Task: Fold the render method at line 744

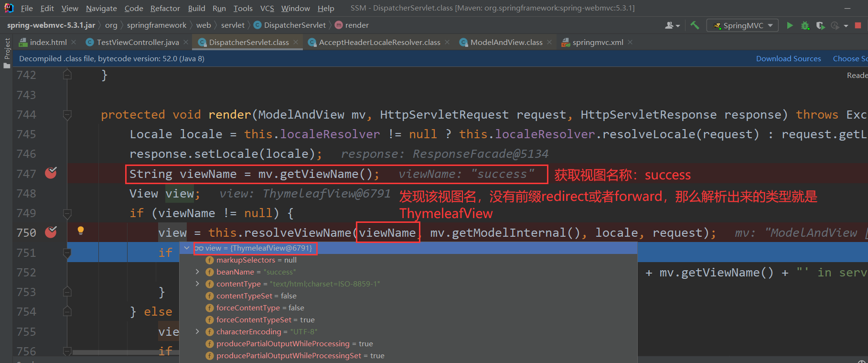Action: click(x=67, y=115)
